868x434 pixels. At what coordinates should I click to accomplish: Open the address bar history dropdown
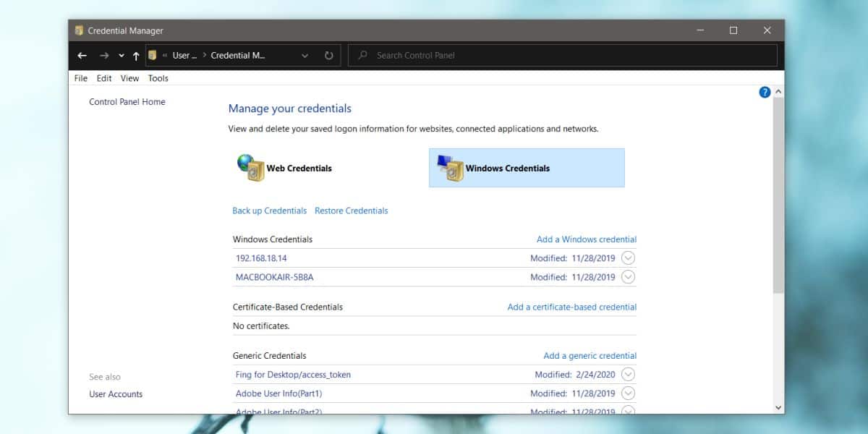coord(305,55)
